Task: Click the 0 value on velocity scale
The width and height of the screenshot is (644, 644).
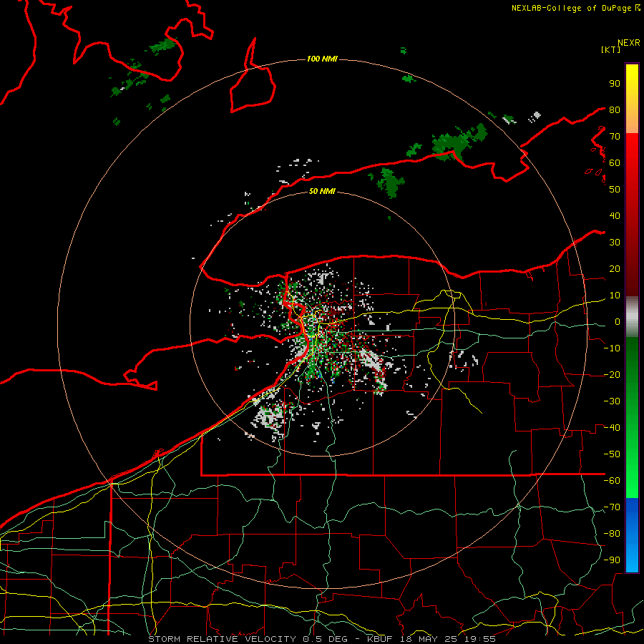Action: (x=618, y=321)
